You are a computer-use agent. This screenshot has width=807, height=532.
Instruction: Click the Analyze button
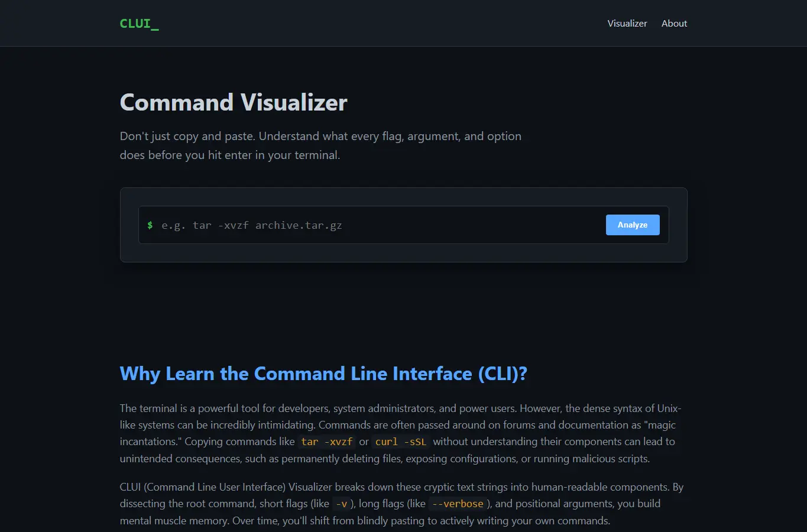[x=633, y=225]
